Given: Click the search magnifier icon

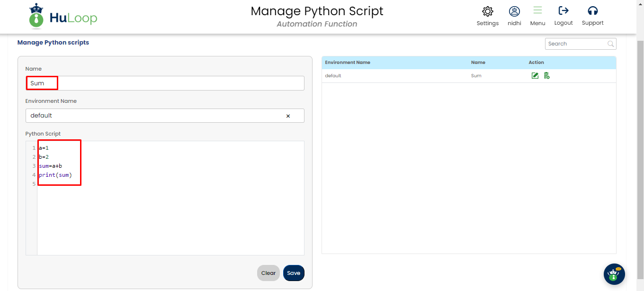Looking at the screenshot, I should [x=611, y=44].
